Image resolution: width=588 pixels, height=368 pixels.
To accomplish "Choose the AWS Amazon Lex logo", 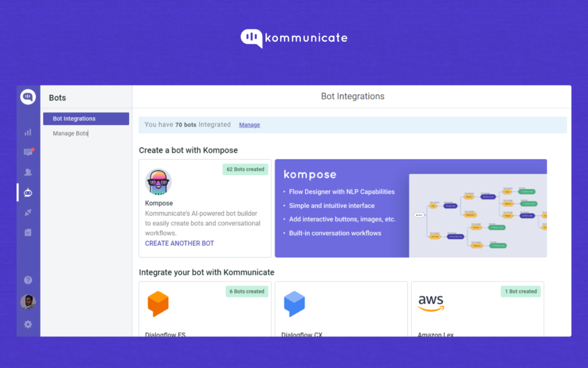I will [x=431, y=304].
